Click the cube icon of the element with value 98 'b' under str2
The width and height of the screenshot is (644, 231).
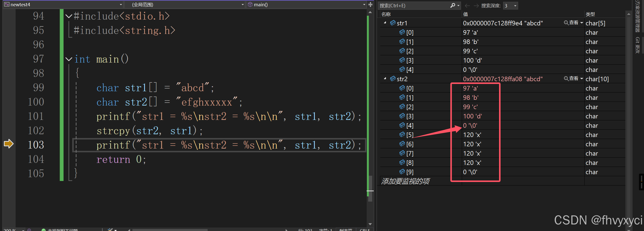(x=402, y=97)
